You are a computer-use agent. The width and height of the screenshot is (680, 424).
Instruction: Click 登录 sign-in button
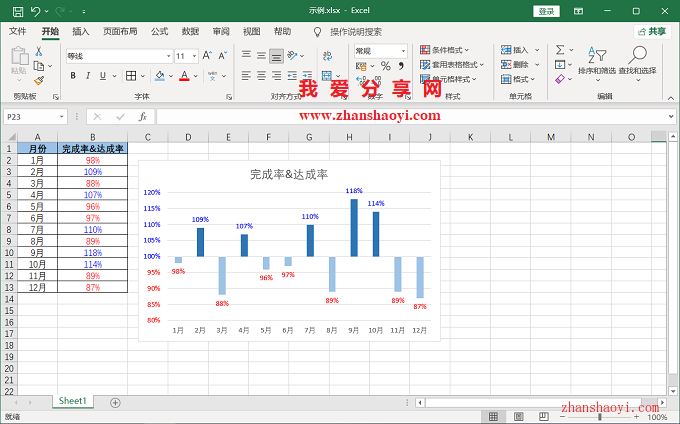click(x=546, y=11)
